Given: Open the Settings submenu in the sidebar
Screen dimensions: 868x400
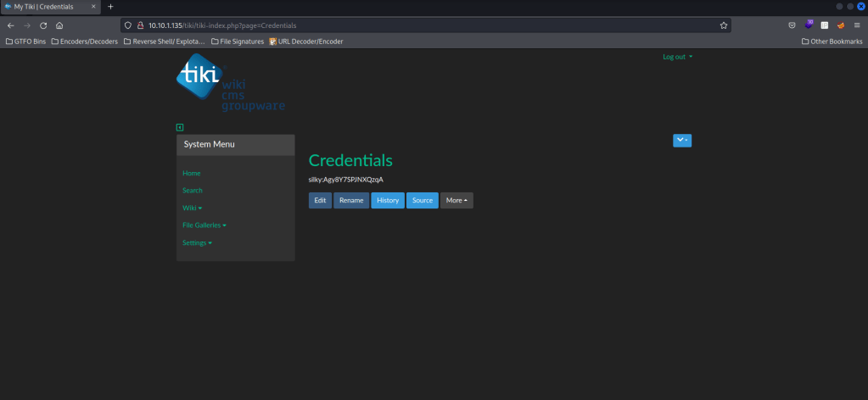Looking at the screenshot, I should pos(197,243).
